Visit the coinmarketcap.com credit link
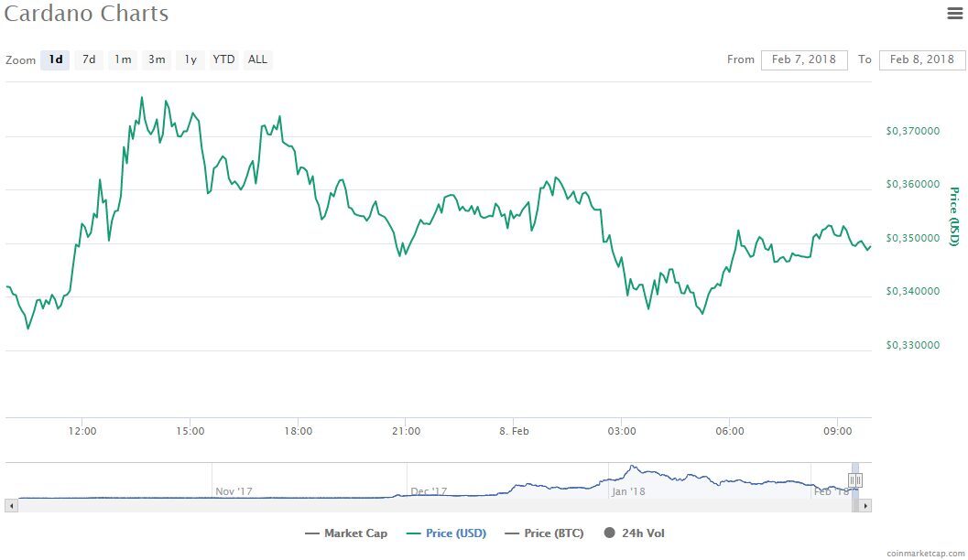The height and width of the screenshot is (560, 968). tap(925, 554)
